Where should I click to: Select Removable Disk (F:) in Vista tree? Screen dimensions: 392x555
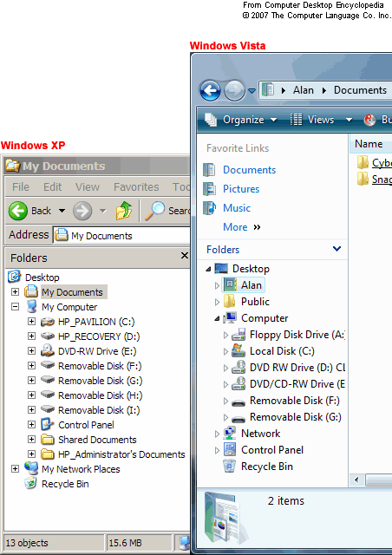[294, 401]
